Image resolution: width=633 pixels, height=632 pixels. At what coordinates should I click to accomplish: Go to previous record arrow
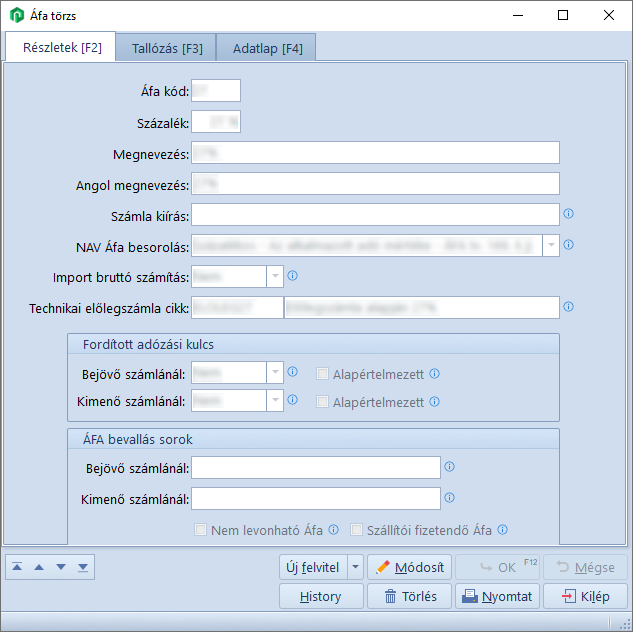39,567
